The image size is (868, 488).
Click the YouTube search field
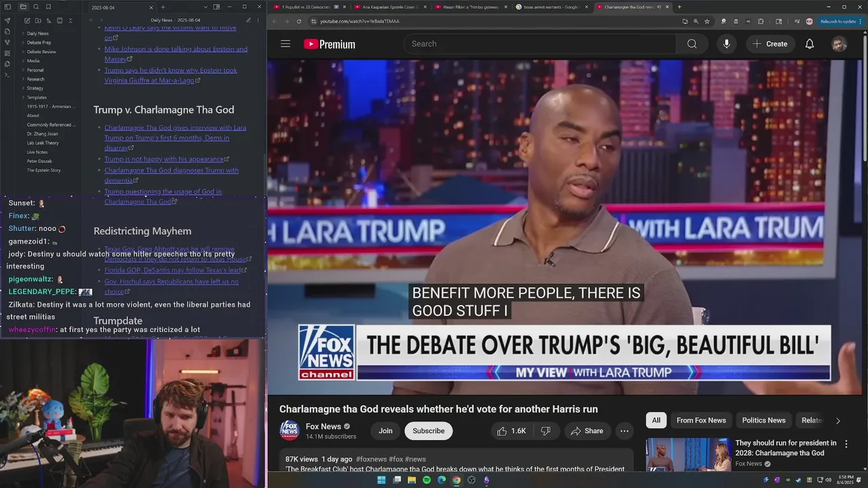click(540, 43)
